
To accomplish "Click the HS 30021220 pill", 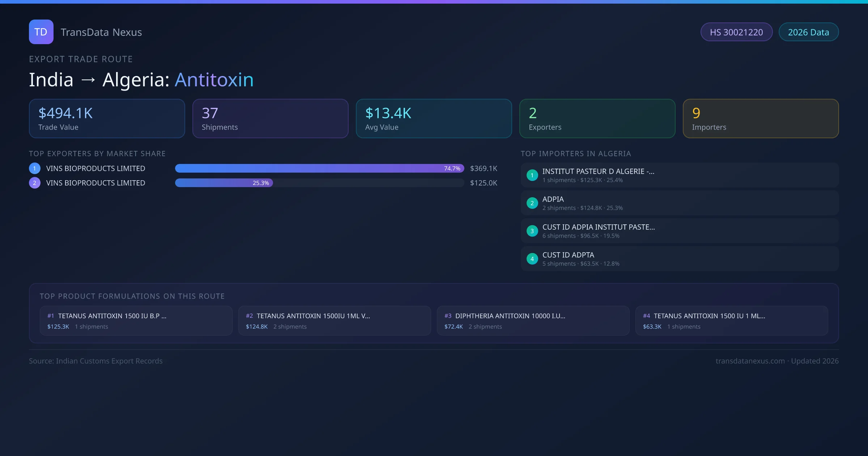I will (736, 32).
